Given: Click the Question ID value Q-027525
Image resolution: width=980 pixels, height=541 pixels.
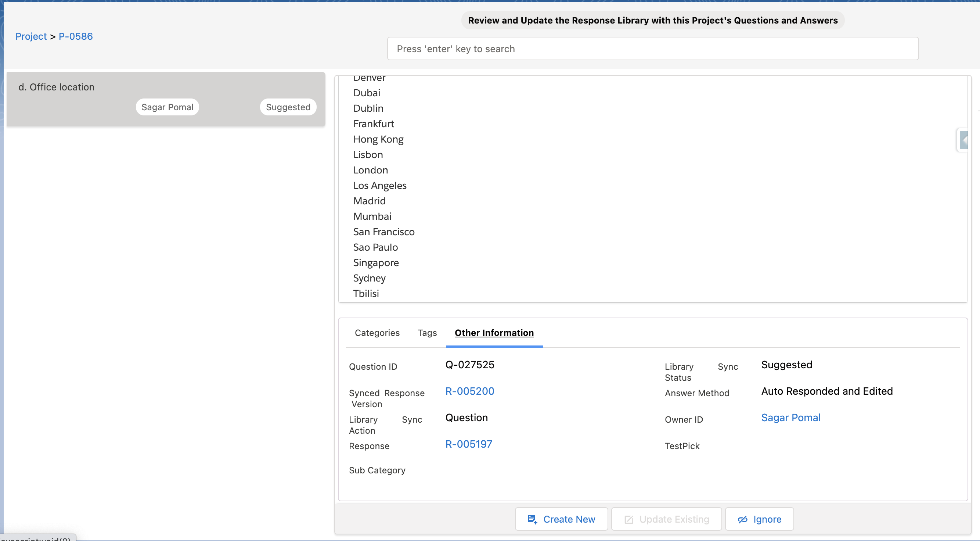Looking at the screenshot, I should pos(470,365).
